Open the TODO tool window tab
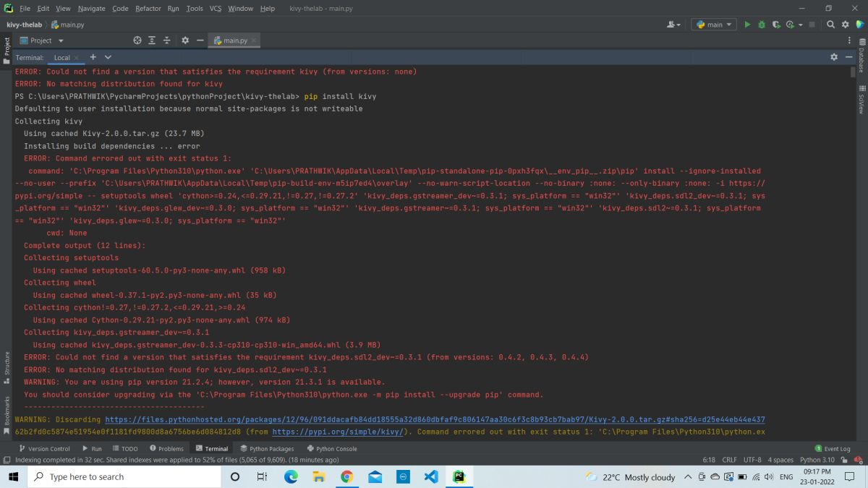Image resolution: width=868 pixels, height=488 pixels. (x=124, y=449)
